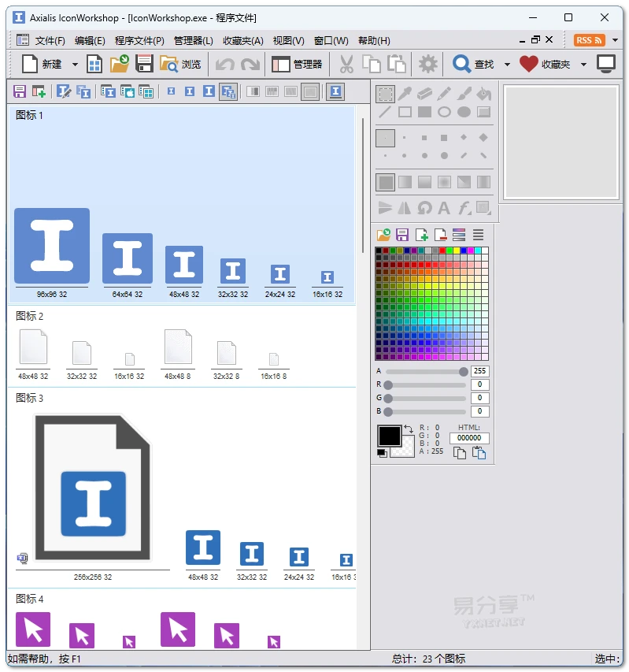Click the save floppy disk icon in main toolbar

click(144, 65)
